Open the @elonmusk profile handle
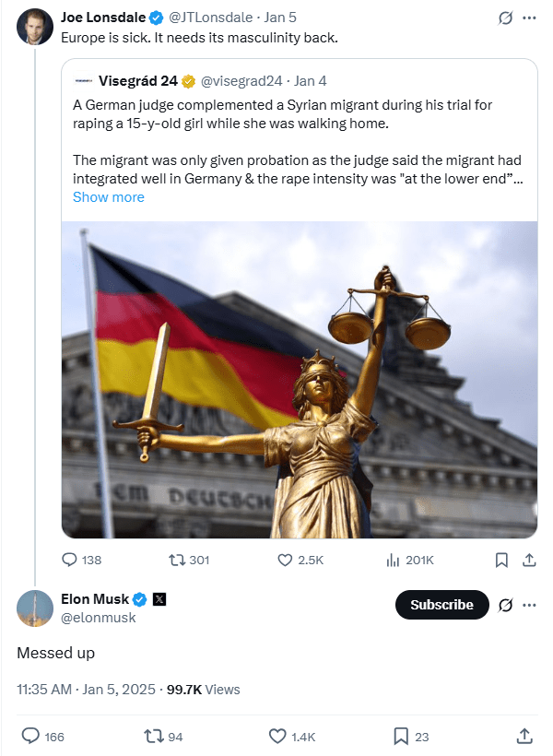Screen dimensions: 553x756 [99, 618]
